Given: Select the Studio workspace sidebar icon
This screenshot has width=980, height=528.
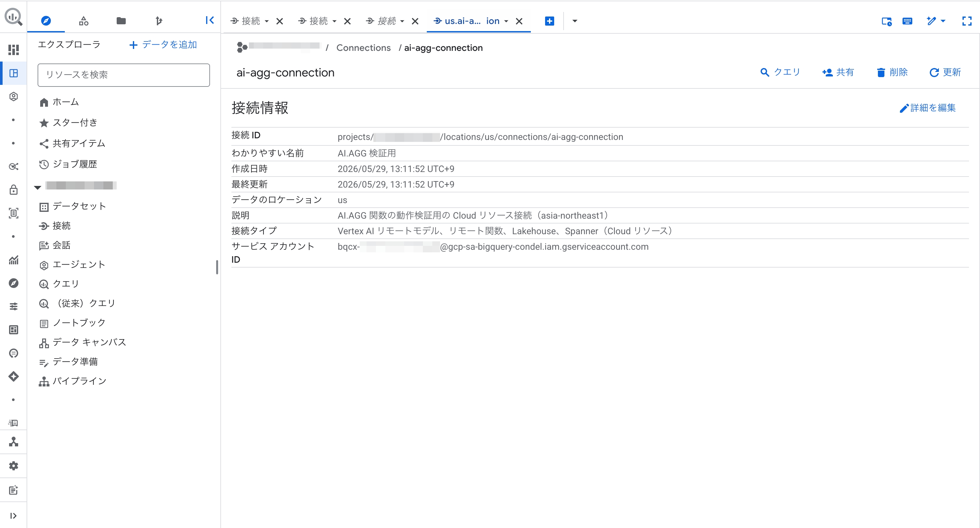Looking at the screenshot, I should [x=13, y=73].
